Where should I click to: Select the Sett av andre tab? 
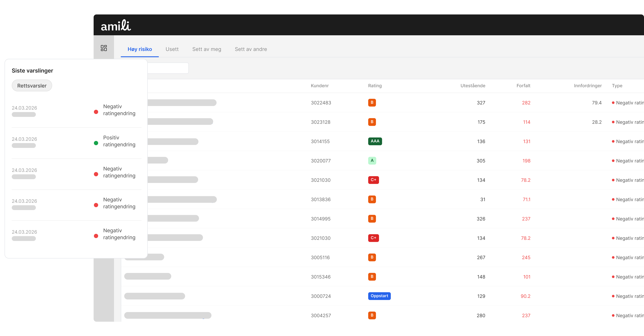click(x=251, y=49)
